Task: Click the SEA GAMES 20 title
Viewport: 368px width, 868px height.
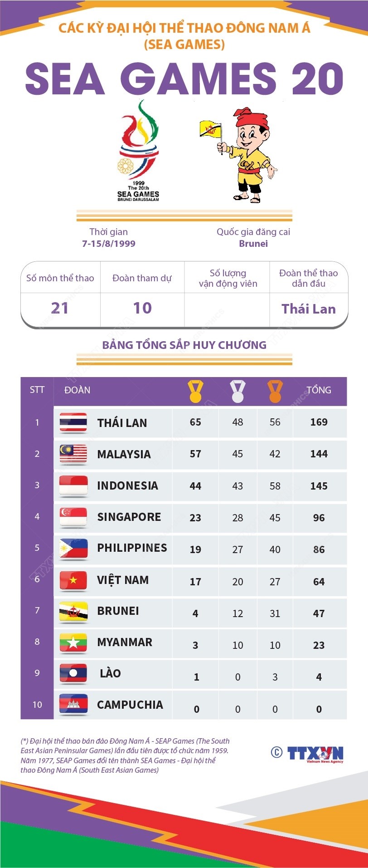Action: (x=184, y=79)
